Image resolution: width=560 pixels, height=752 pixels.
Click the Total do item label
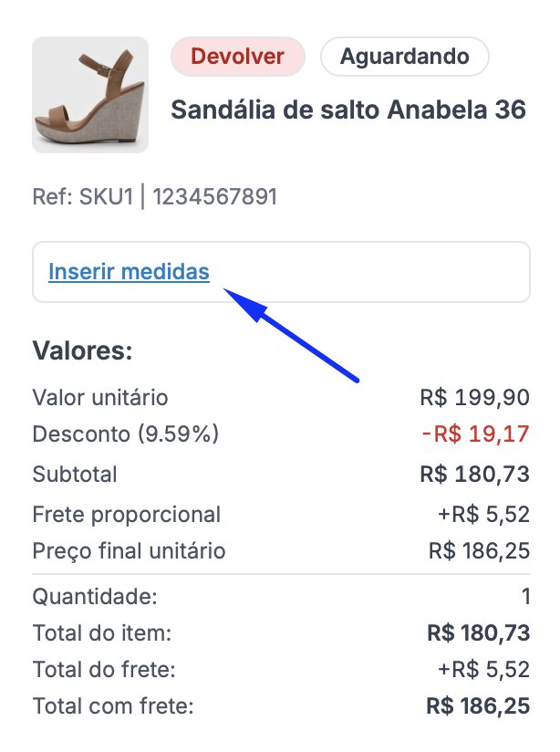[x=102, y=632]
